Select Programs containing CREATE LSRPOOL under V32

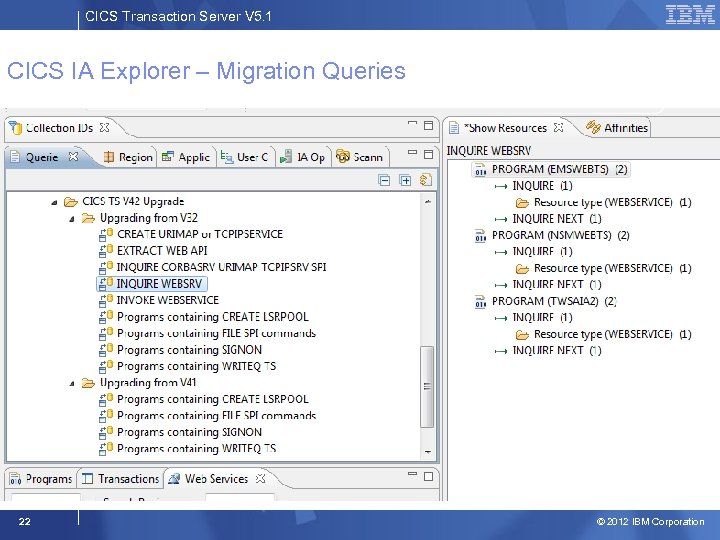[x=213, y=317]
